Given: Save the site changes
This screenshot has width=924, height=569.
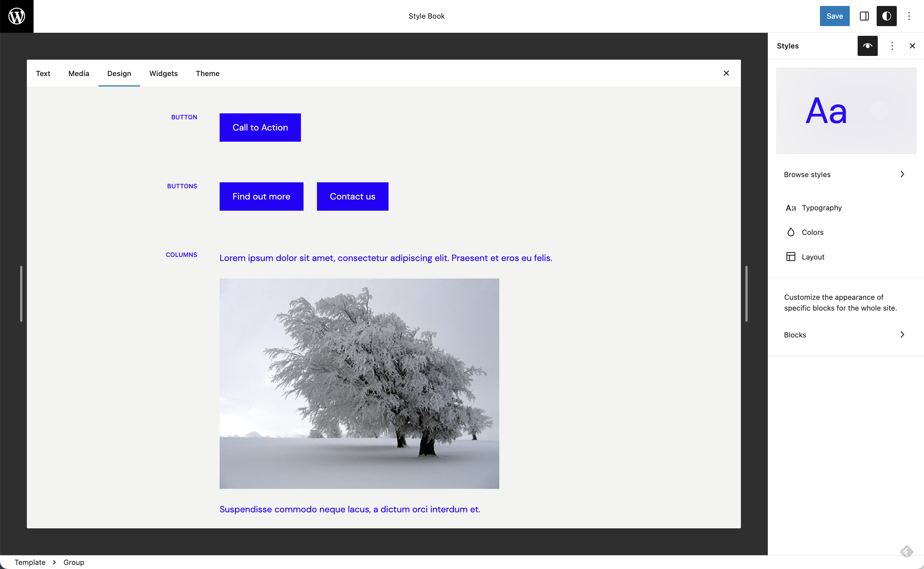Looking at the screenshot, I should tap(835, 16).
